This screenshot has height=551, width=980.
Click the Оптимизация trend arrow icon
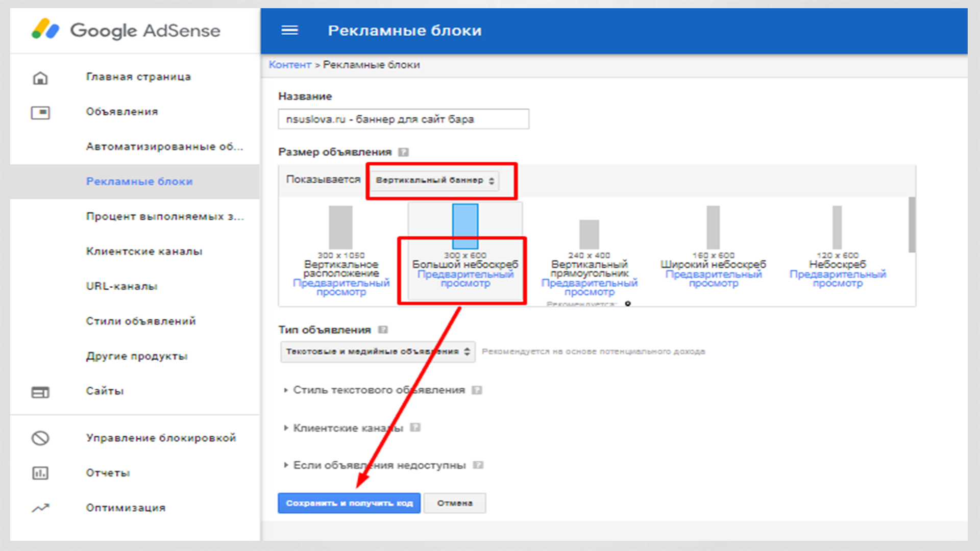[40, 508]
